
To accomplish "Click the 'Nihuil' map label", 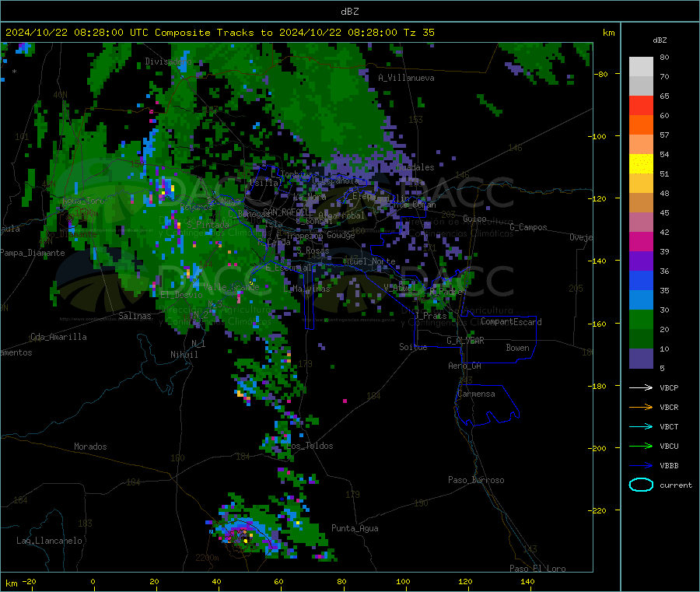I will coord(184,355).
